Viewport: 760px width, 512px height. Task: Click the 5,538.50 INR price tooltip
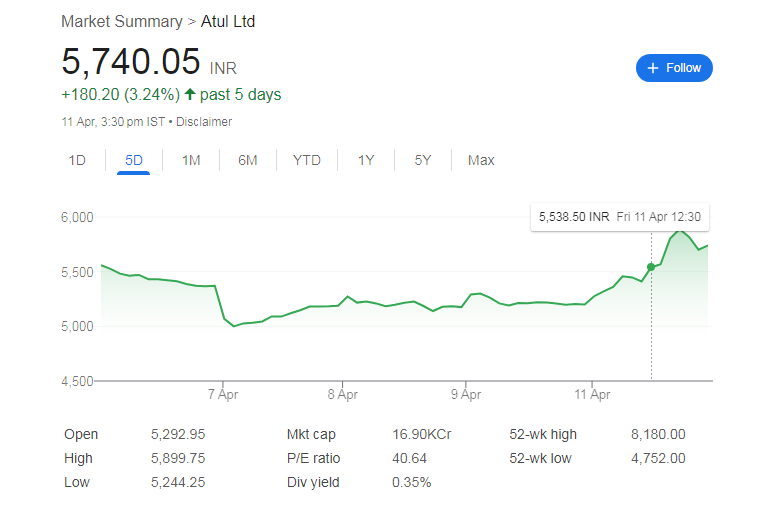(574, 217)
